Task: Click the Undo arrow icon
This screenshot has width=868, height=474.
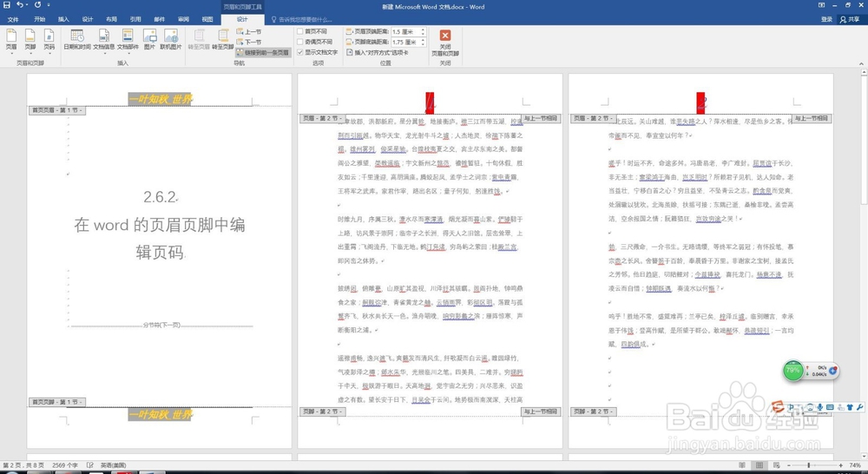Action: (20, 5)
